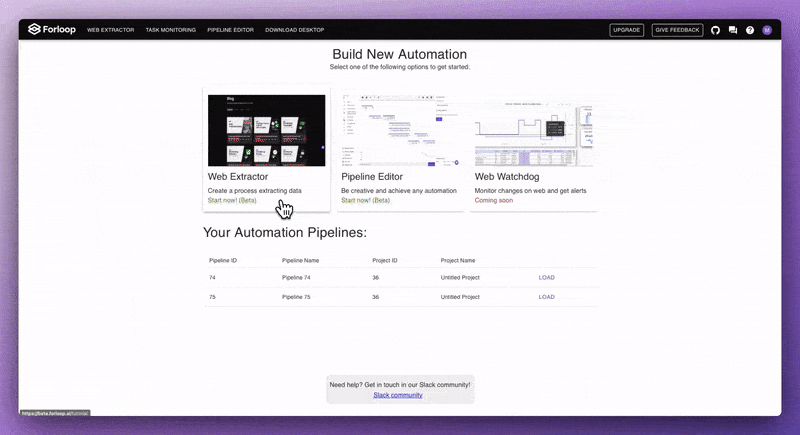The image size is (800, 435).
Task: Open the Web Extractor menu item
Action: (x=110, y=30)
